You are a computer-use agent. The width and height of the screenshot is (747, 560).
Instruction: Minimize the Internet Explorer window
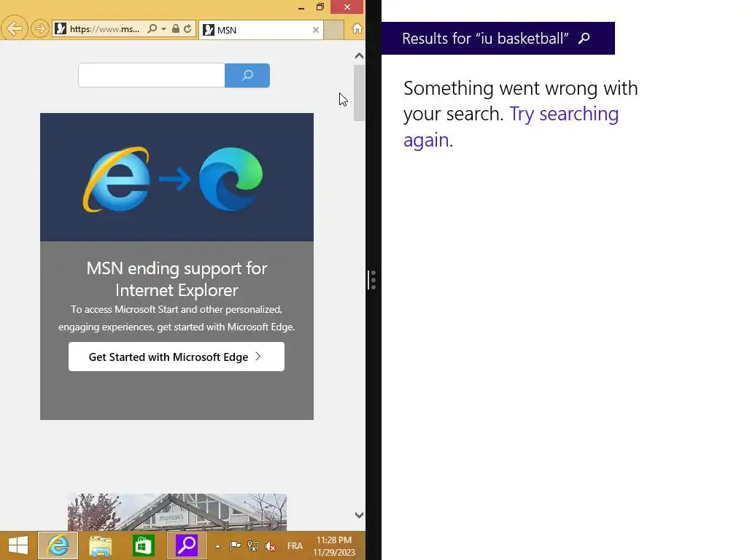point(301,7)
